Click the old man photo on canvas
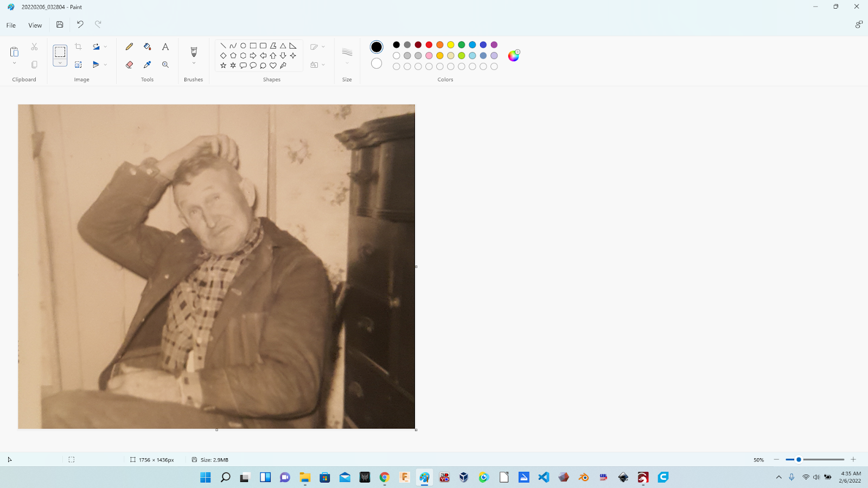Image resolution: width=868 pixels, height=488 pixels. pyautogui.click(x=216, y=266)
